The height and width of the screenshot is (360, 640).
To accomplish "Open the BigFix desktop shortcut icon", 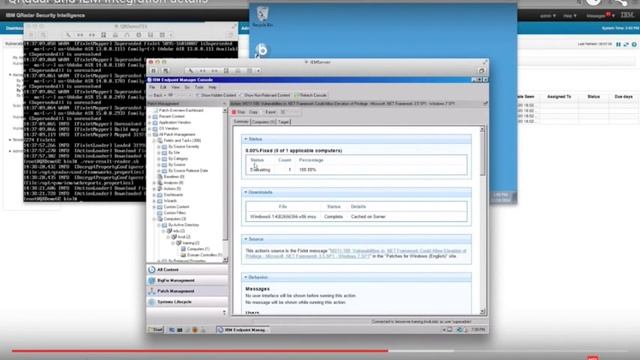I will coord(261,50).
